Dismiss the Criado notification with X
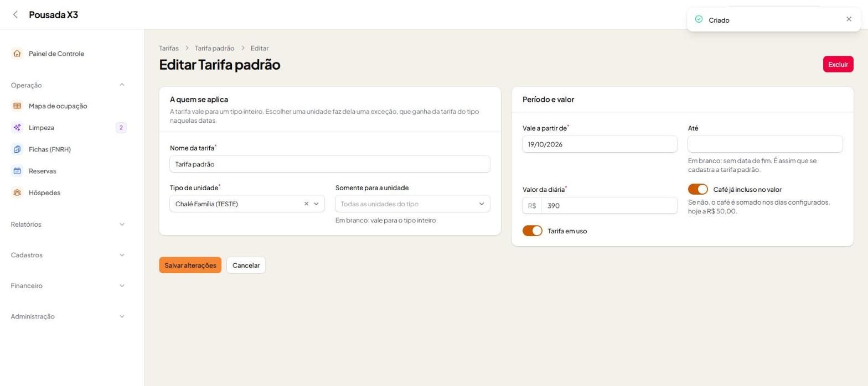This screenshot has height=386, width=868. pyautogui.click(x=849, y=19)
